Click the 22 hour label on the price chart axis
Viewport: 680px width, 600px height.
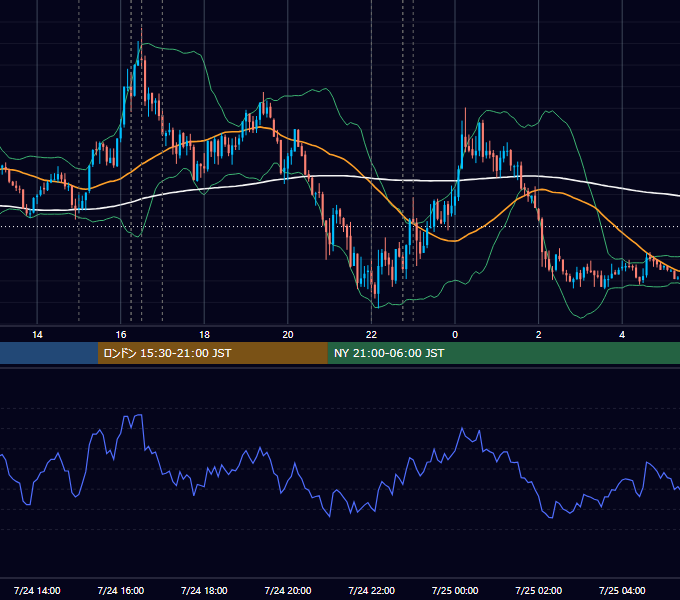pos(371,335)
